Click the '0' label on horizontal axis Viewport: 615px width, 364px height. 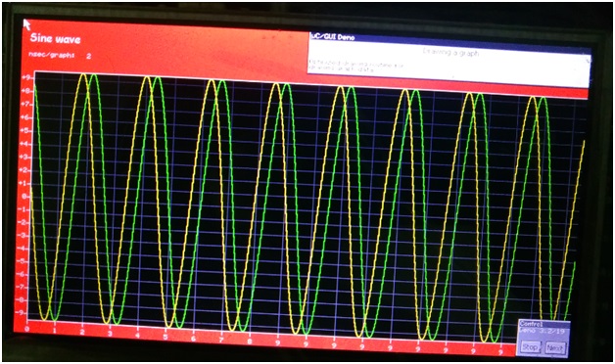(x=26, y=329)
